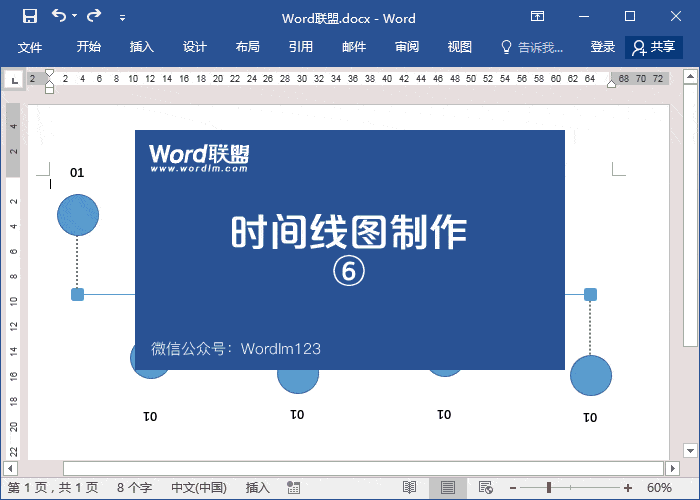Click the 登录 sign-in link
Viewport: 700px width, 500px height.
603,47
